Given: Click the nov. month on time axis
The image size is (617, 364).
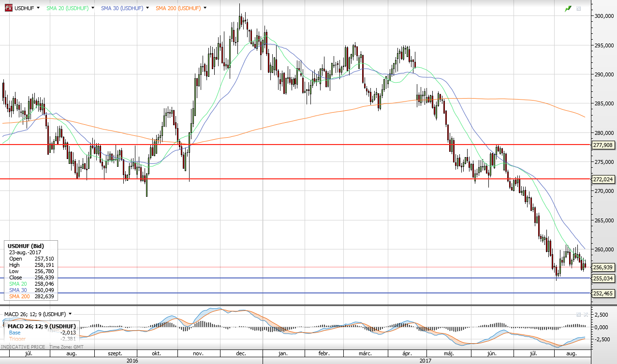Looking at the screenshot, I should 198,353.
